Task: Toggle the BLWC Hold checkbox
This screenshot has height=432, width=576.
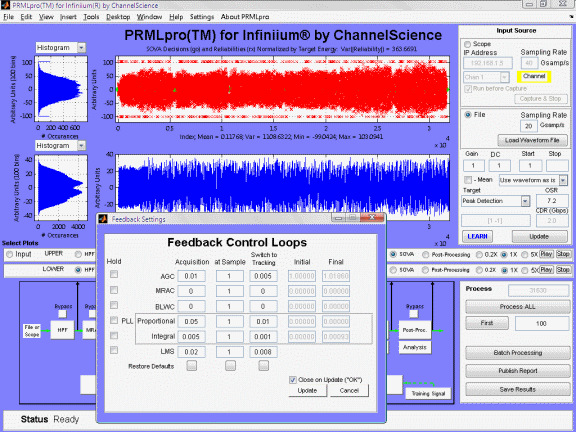Action: pos(114,305)
